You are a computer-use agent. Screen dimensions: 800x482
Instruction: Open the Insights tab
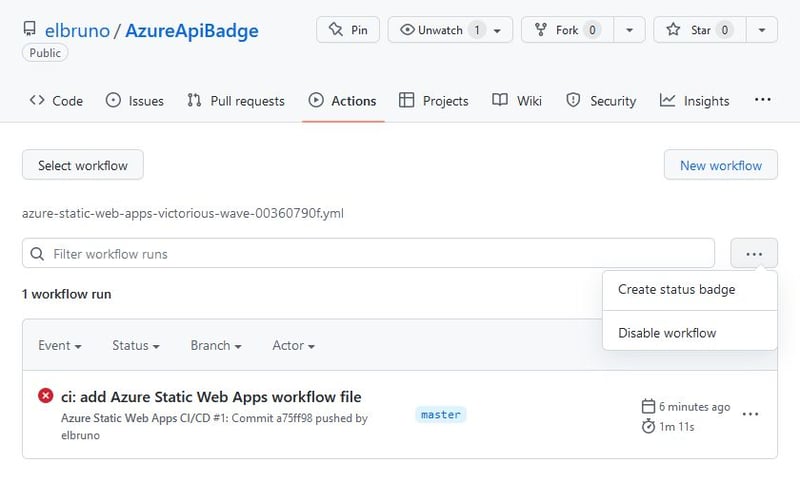tap(694, 100)
